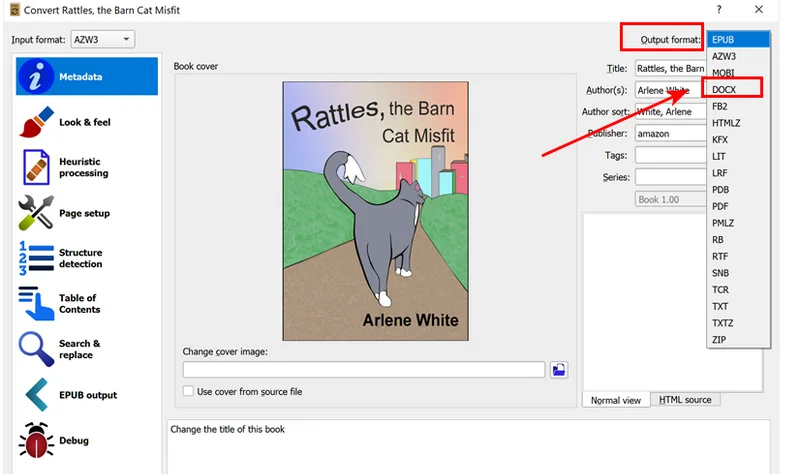Open the Debug section

(87, 440)
